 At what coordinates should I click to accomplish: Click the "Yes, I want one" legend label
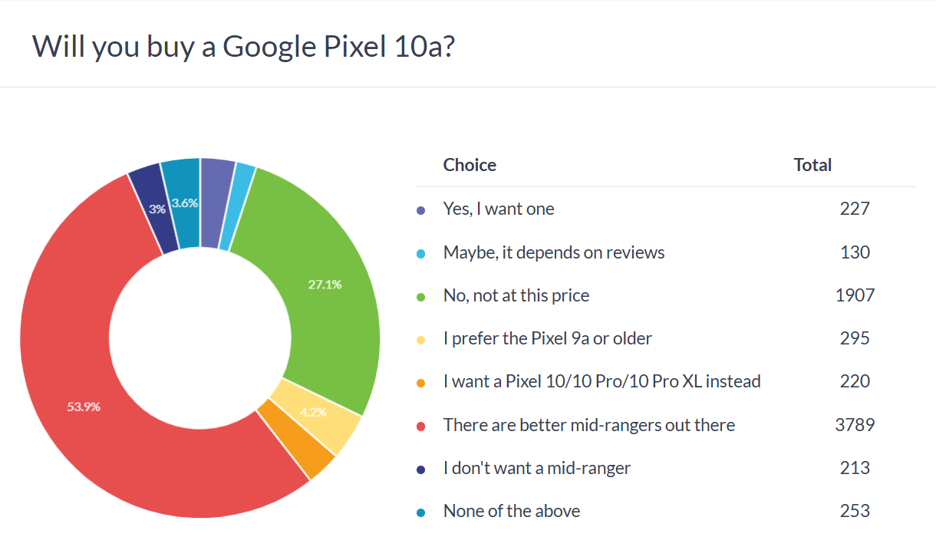pos(499,209)
